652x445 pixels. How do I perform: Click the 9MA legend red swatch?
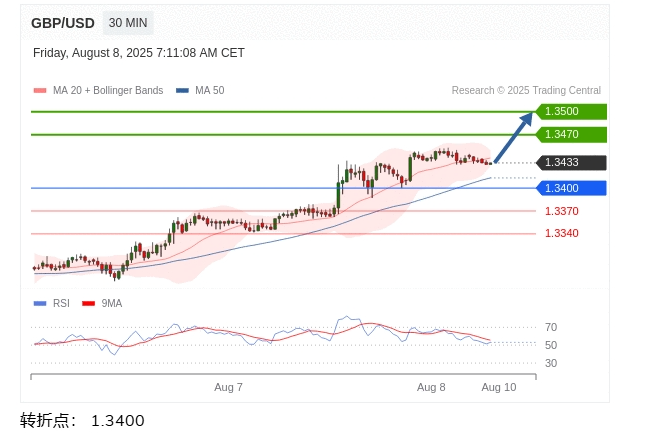tap(89, 303)
